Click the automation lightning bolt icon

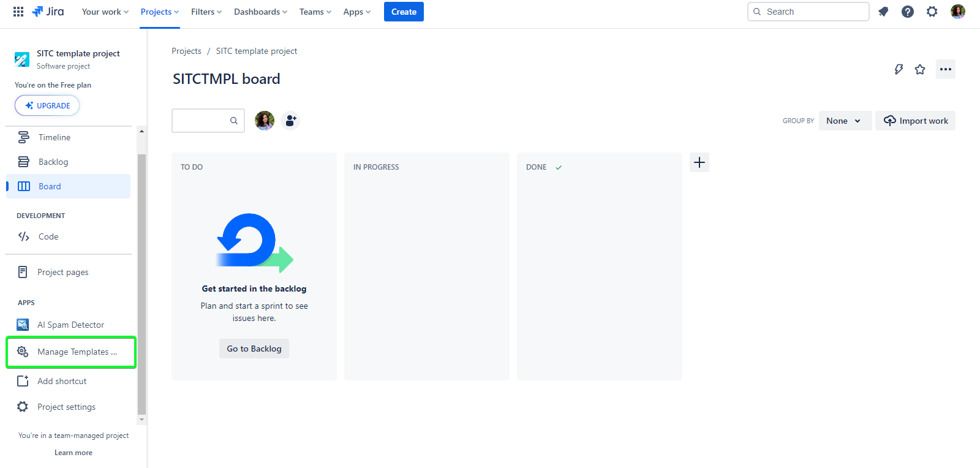(899, 69)
